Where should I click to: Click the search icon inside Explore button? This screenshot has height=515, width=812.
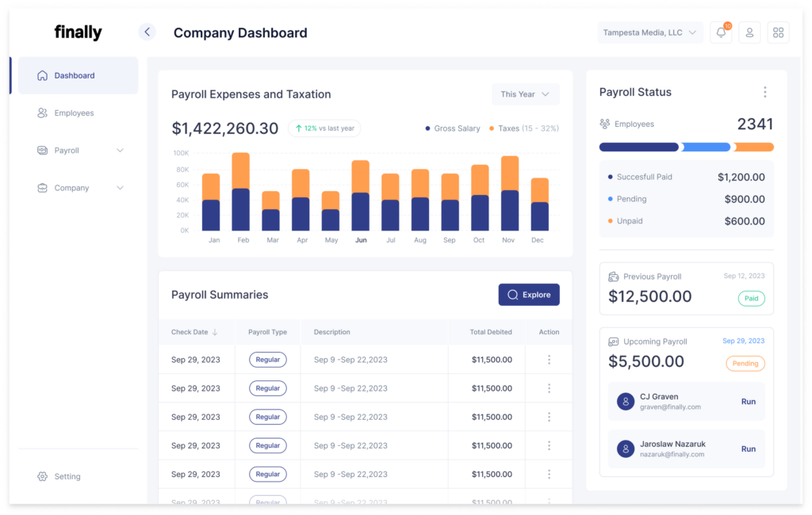[512, 294]
